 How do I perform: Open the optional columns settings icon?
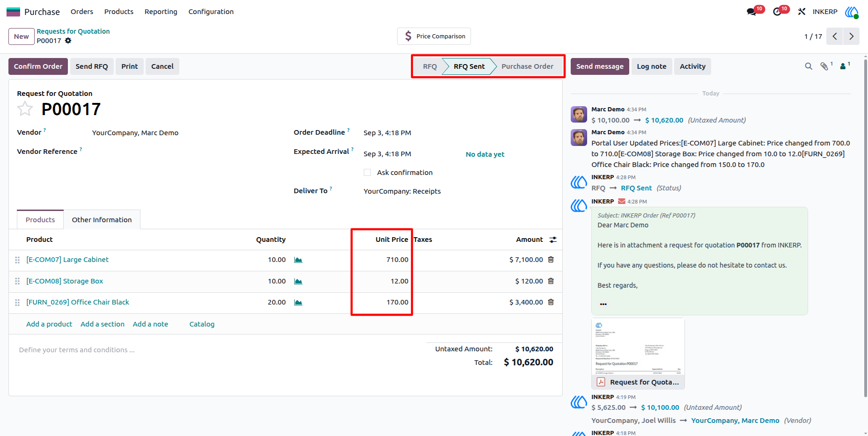click(x=553, y=240)
